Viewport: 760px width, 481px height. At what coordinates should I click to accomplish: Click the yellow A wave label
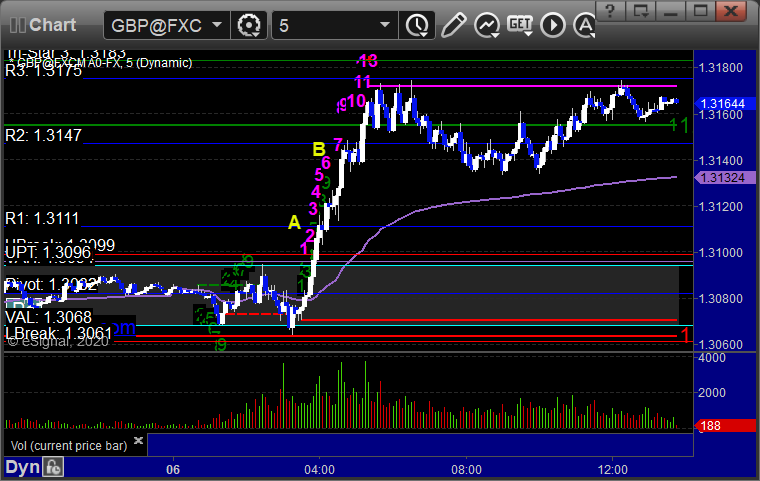294,223
